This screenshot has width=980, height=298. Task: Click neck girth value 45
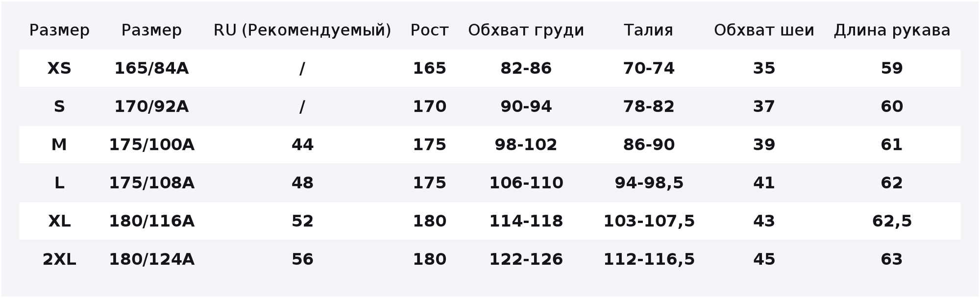(x=764, y=259)
